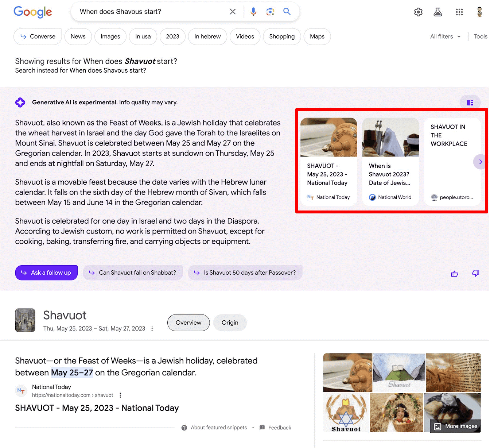Viewport: 490px width, 448px height.
Task: Click the National World source label
Action: coord(394,197)
